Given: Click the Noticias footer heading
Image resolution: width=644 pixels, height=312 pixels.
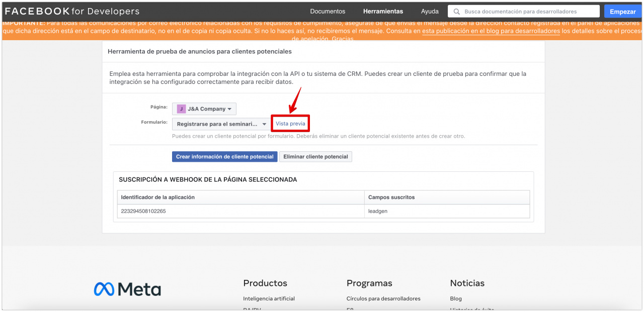Looking at the screenshot, I should coord(467,283).
